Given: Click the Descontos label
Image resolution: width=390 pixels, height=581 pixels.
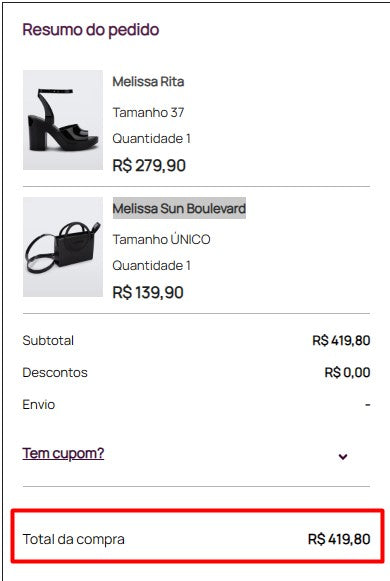Looking at the screenshot, I should pos(55,372).
